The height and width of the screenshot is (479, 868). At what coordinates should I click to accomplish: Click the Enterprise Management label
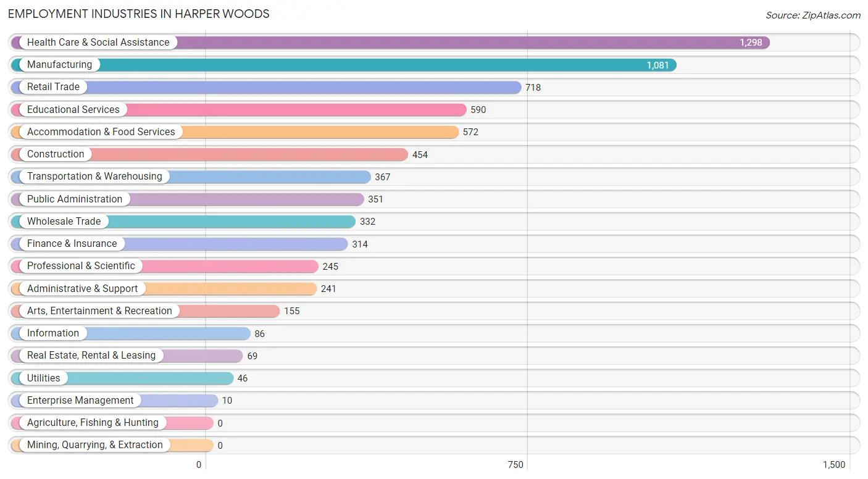coord(80,400)
